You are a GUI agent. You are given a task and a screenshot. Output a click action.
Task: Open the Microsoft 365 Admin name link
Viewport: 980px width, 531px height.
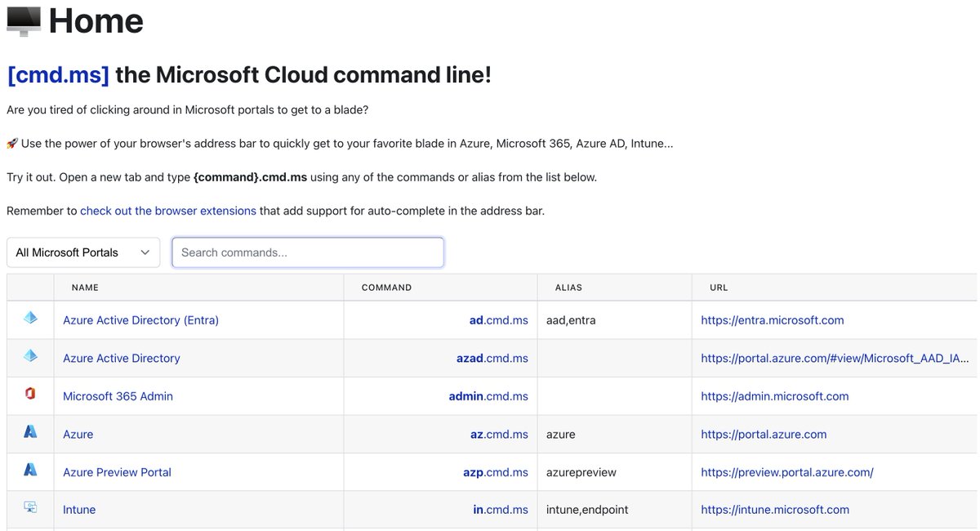118,396
